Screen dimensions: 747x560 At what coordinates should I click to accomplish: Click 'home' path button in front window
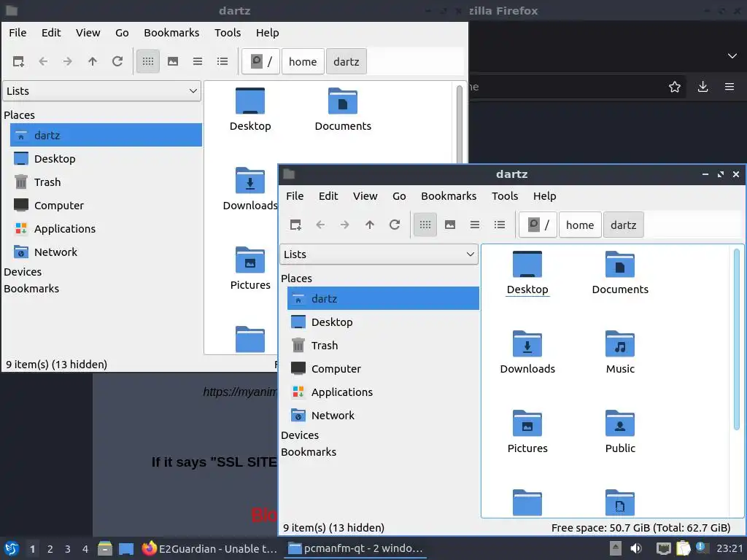(580, 225)
